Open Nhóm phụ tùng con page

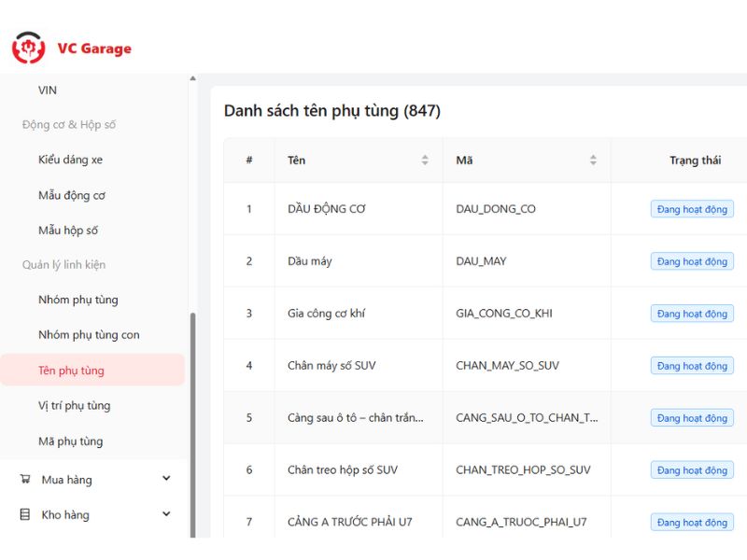tap(89, 335)
